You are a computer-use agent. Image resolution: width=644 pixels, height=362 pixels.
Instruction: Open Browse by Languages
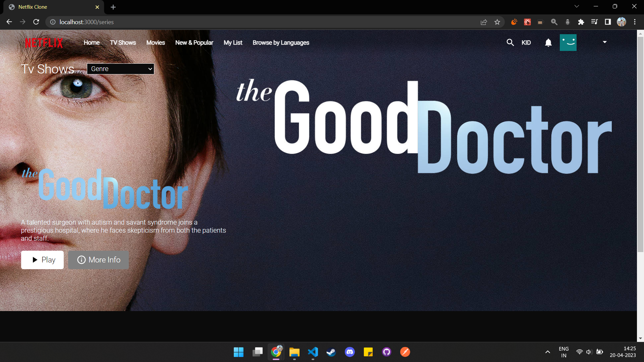point(281,43)
